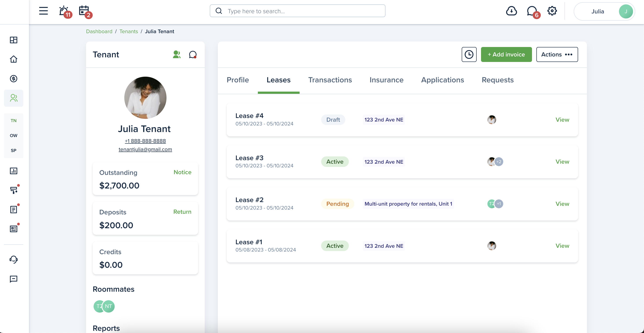Screen dimensions: 644x333
Task: Switch to the Transactions tab
Action: [330, 80]
